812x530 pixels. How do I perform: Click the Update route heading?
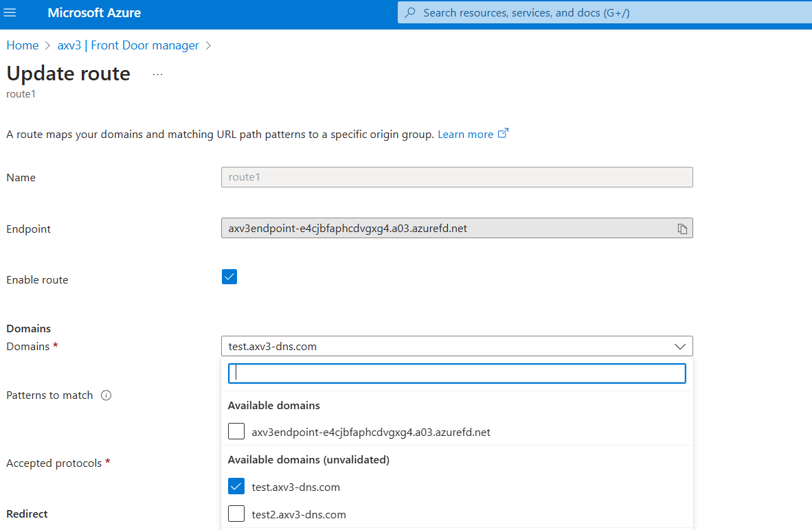69,74
